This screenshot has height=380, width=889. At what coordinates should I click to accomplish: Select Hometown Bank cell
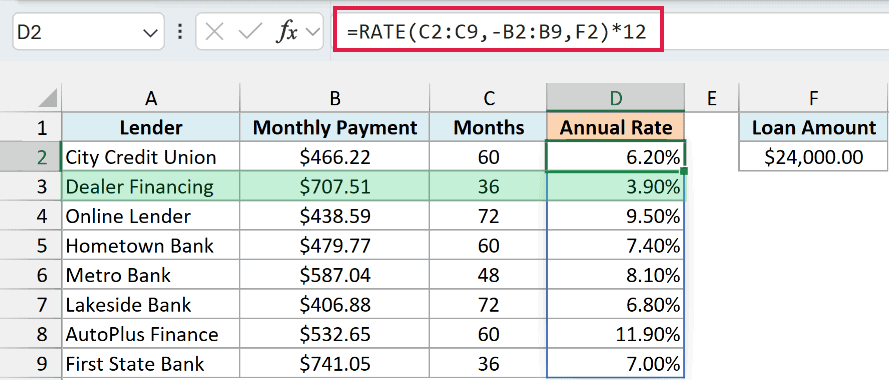coord(150,246)
